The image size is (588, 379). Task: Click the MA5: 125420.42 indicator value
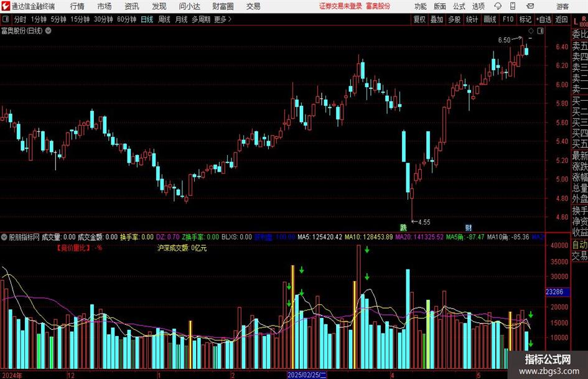[320, 236]
